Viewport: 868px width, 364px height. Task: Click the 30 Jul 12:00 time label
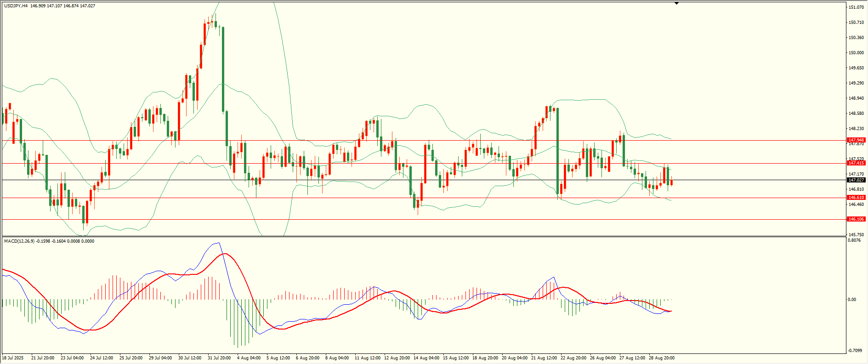(x=190, y=358)
